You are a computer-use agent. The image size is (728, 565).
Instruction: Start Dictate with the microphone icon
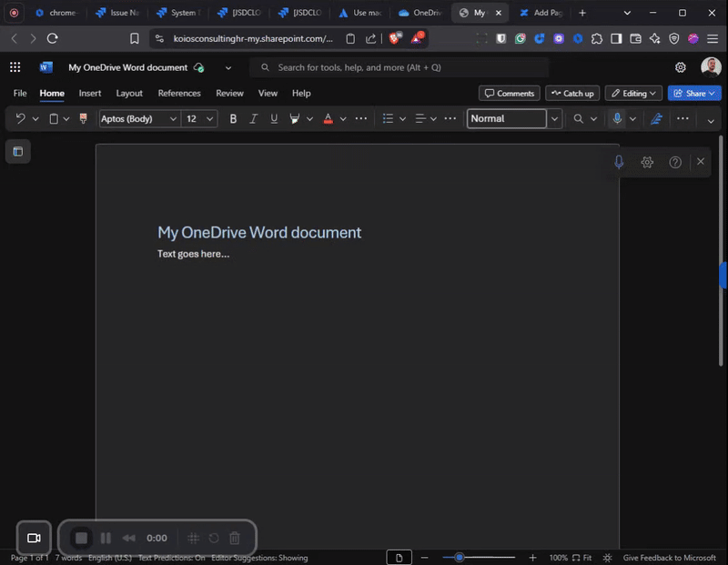(x=617, y=118)
